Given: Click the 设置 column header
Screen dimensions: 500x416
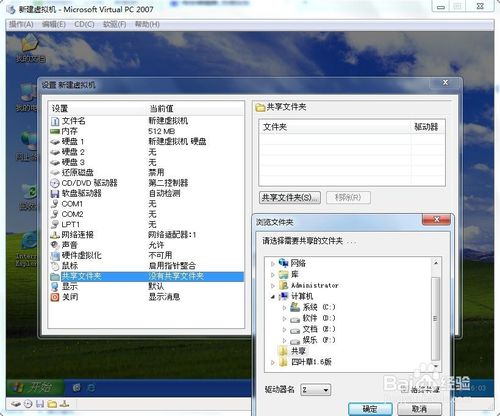Looking at the screenshot, I should [60, 108].
